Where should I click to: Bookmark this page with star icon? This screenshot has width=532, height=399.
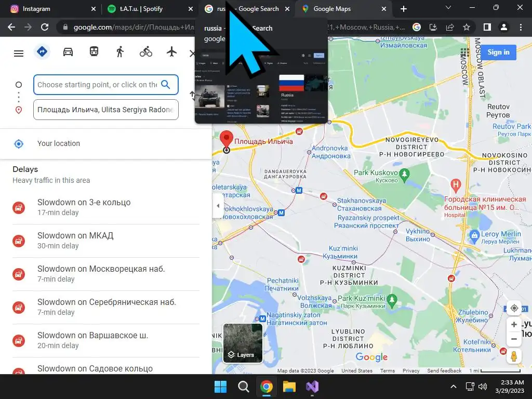click(x=467, y=27)
